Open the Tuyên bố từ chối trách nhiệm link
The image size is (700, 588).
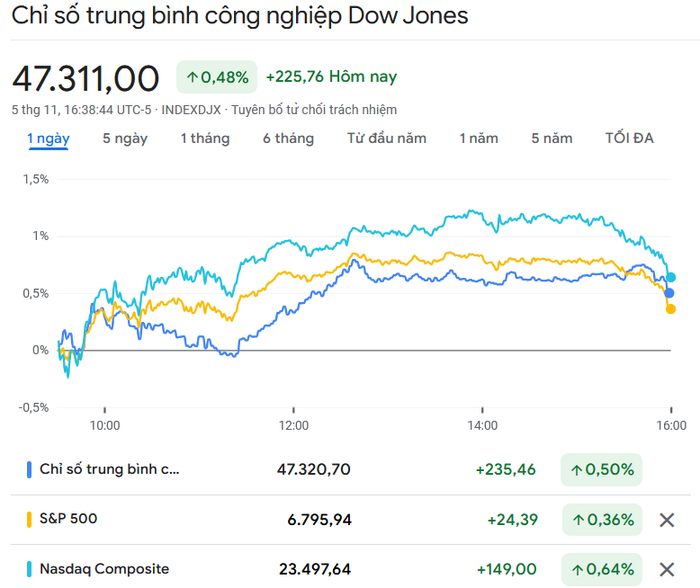(x=314, y=110)
